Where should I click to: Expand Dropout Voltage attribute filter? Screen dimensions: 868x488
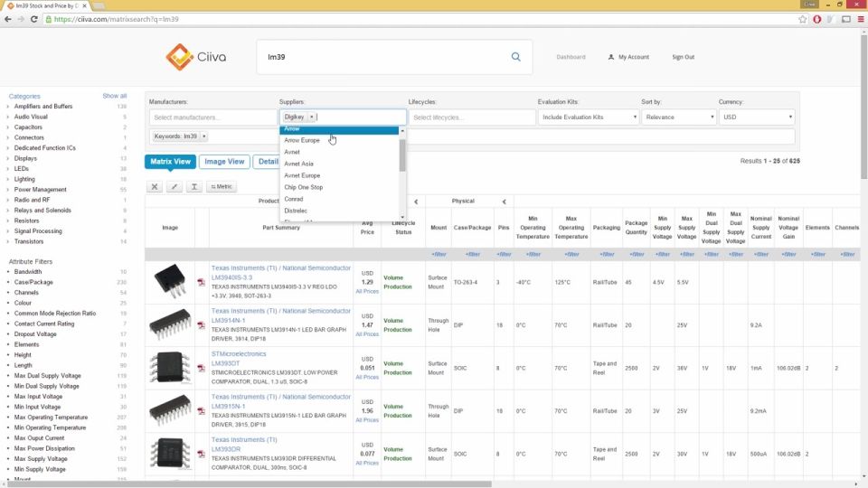[35, 334]
